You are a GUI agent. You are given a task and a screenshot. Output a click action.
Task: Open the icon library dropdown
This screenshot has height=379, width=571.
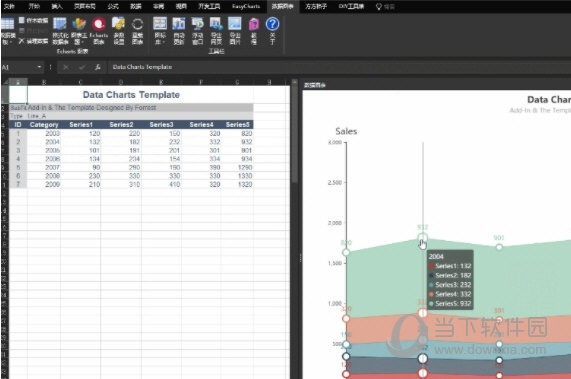160,31
